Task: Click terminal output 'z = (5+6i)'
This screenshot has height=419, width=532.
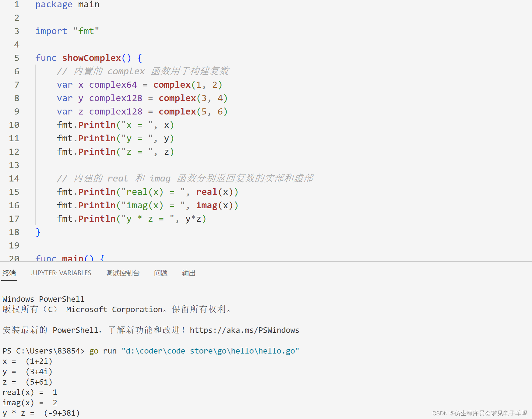Action: [x=27, y=382]
